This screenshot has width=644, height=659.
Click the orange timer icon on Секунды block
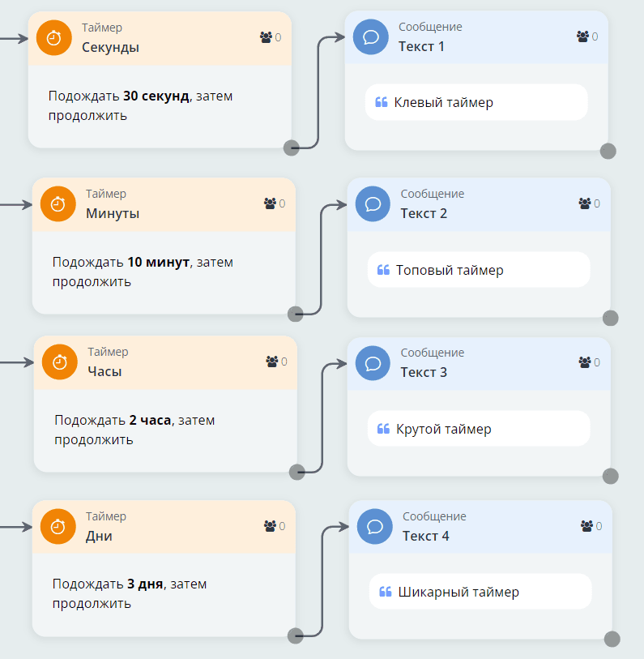[53, 38]
